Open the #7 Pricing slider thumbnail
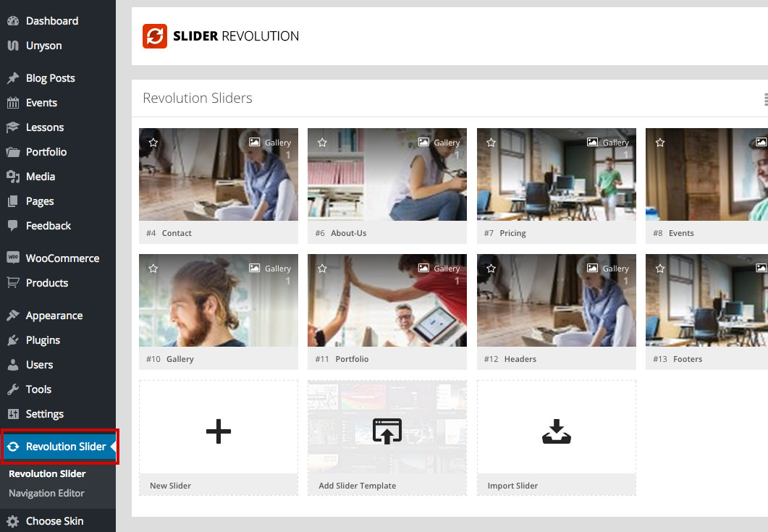The image size is (768, 532). (x=557, y=174)
